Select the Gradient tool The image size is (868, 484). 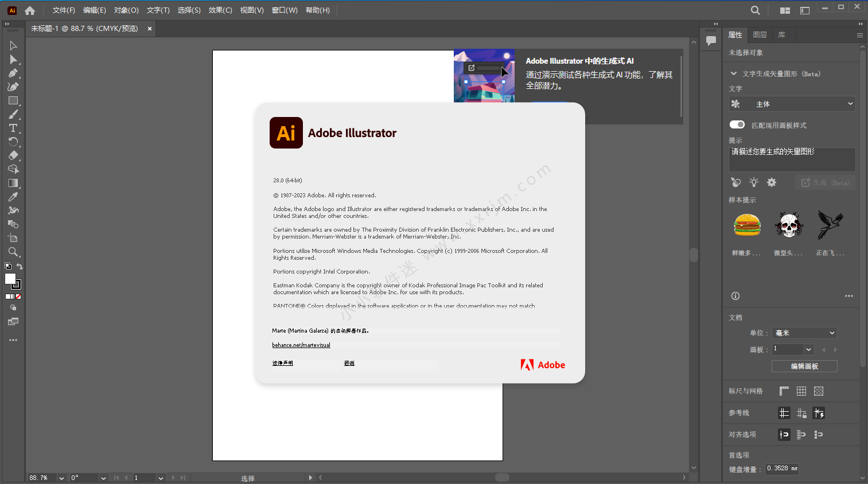pyautogui.click(x=13, y=184)
